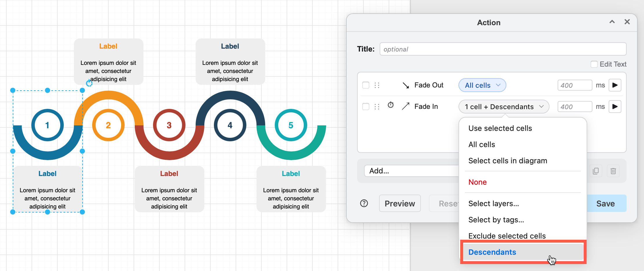644x271 pixels.
Task: Select the circle numbered 5
Action: [291, 125]
